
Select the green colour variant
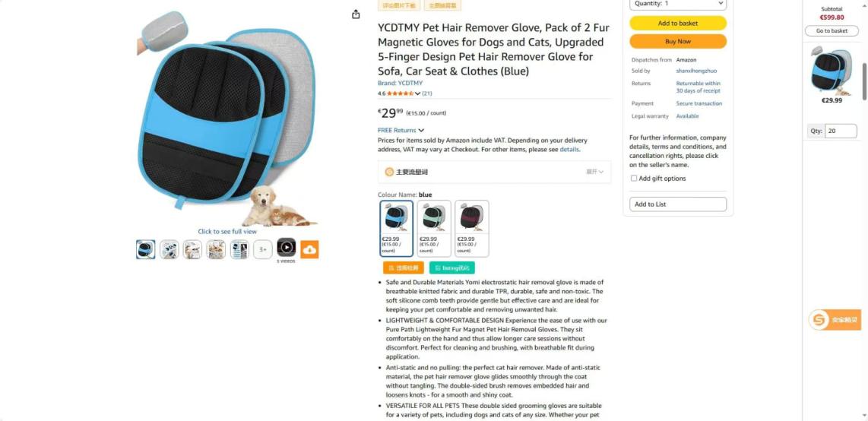[435, 228]
